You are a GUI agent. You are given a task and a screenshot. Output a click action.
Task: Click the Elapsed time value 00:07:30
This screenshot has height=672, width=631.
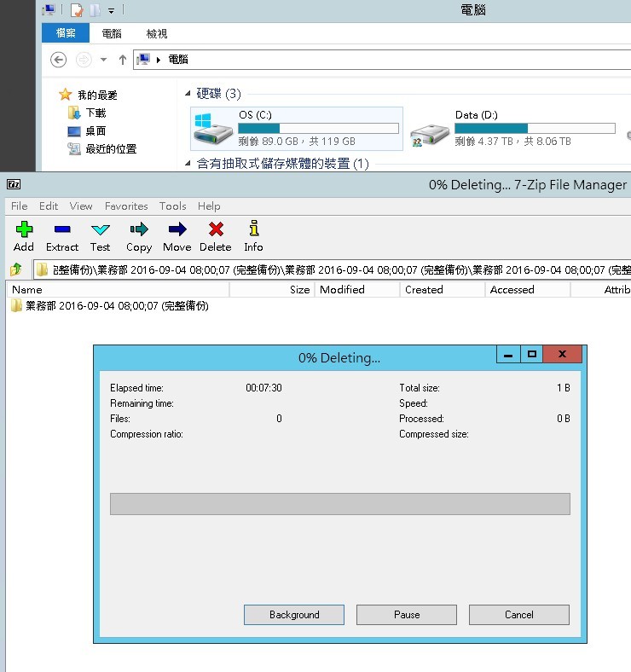click(263, 388)
